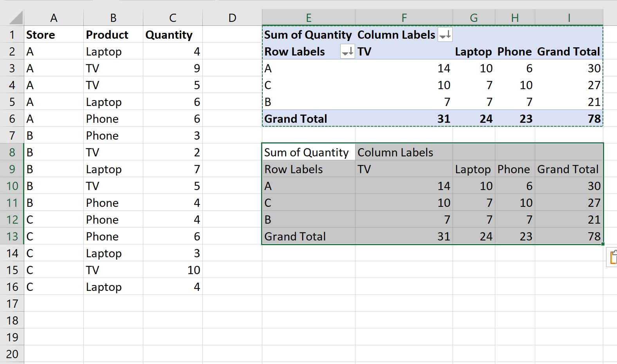This screenshot has width=617, height=364.
Task: Click the Store header cell
Action: tap(54, 35)
